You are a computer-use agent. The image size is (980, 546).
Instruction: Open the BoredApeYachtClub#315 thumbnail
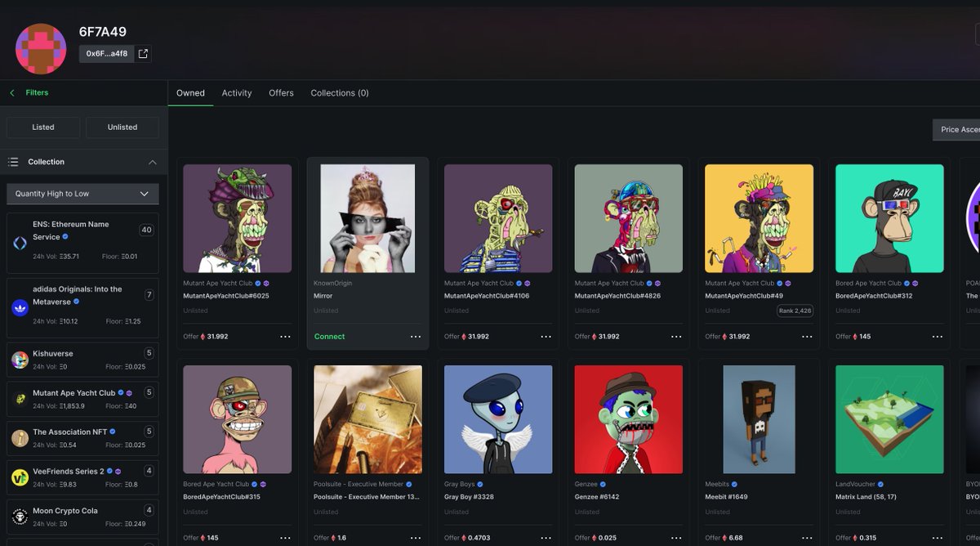238,419
